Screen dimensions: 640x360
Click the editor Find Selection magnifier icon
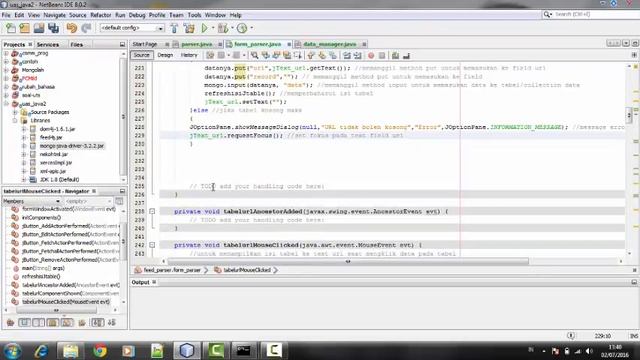255,55
